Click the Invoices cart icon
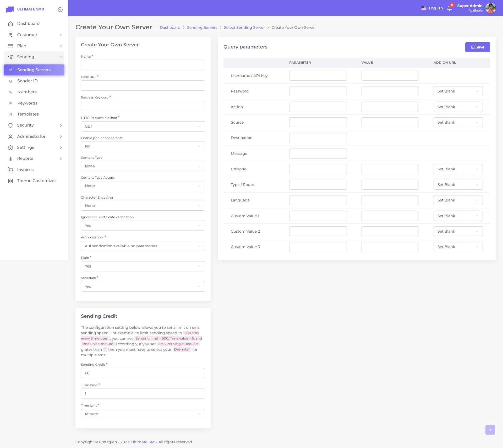503x448 pixels. click(10, 170)
